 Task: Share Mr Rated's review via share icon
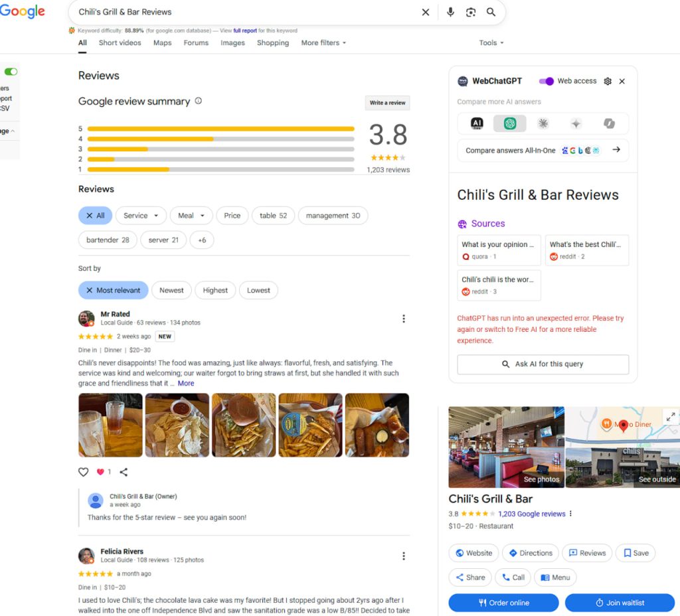tap(124, 472)
